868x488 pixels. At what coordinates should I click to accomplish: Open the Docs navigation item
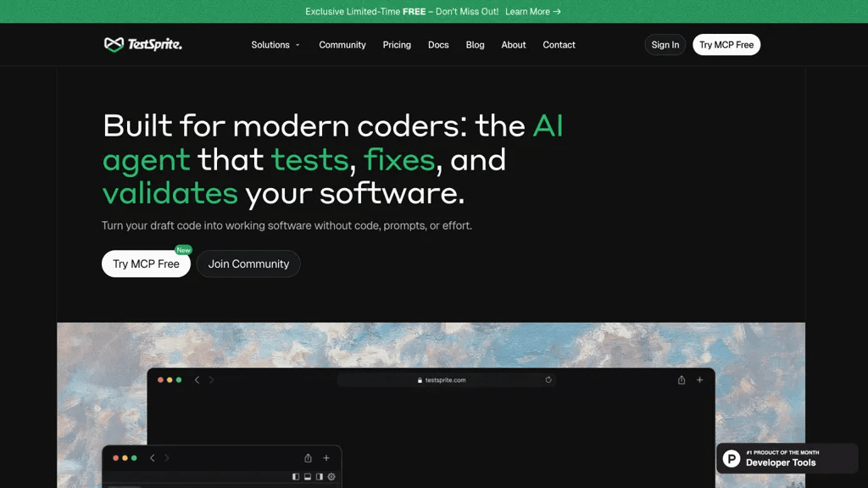pos(438,45)
